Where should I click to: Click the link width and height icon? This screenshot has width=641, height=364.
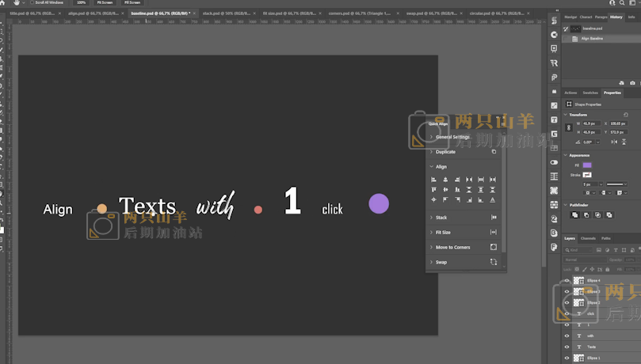[567, 127]
